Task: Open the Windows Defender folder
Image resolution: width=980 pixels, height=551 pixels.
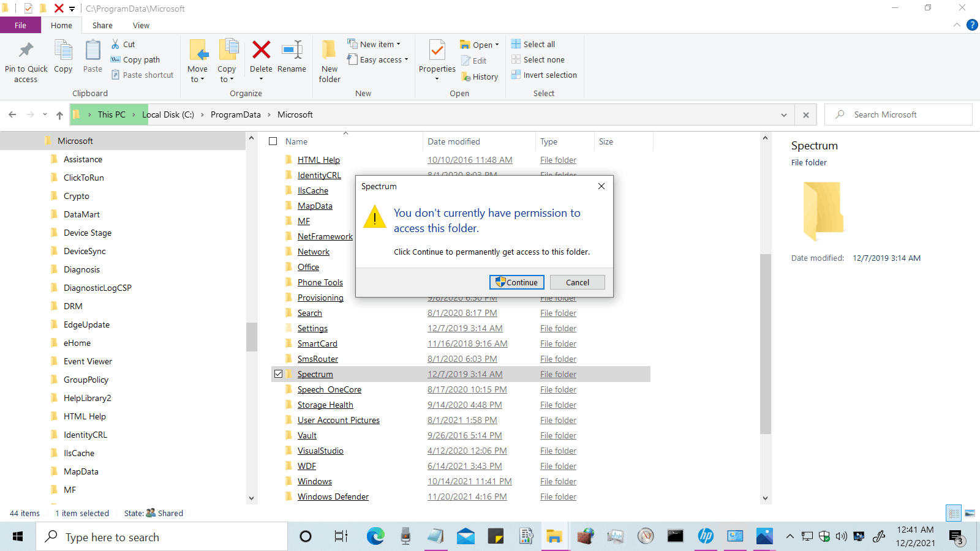Action: coord(333,497)
